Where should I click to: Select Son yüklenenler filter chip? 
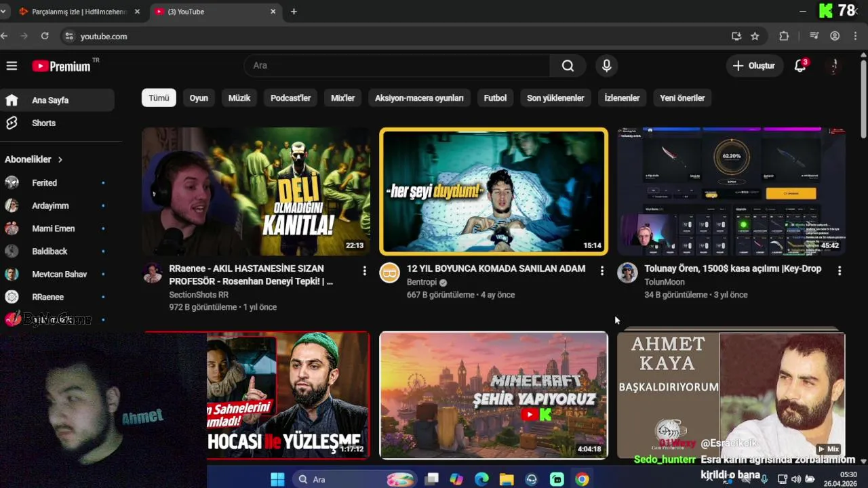tap(555, 98)
